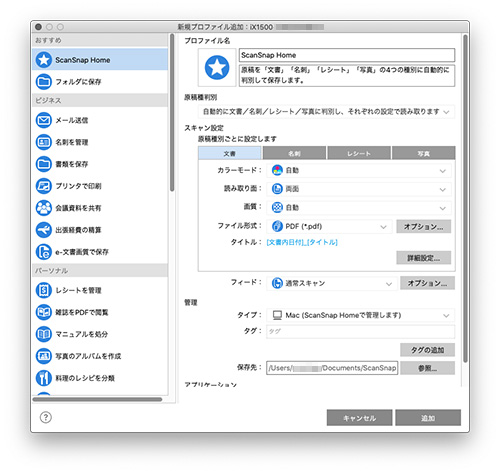Expand the ファイル形式 PDF dropdown
Image resolution: width=500 pixels, height=473 pixels.
(x=329, y=227)
